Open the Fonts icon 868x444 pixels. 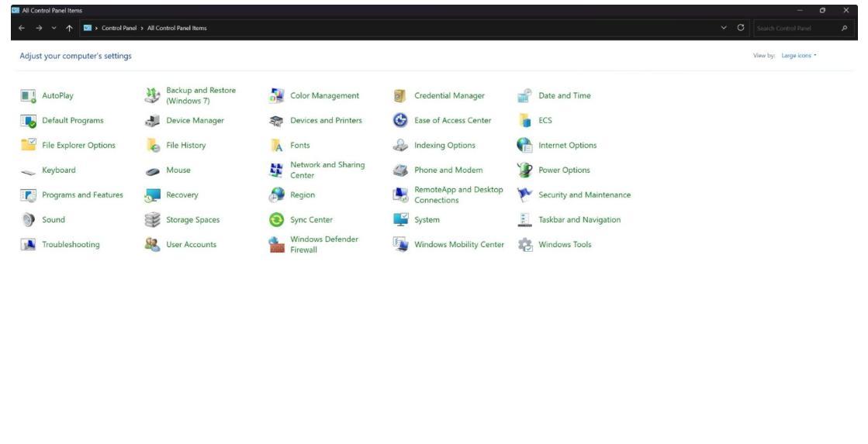(276, 146)
